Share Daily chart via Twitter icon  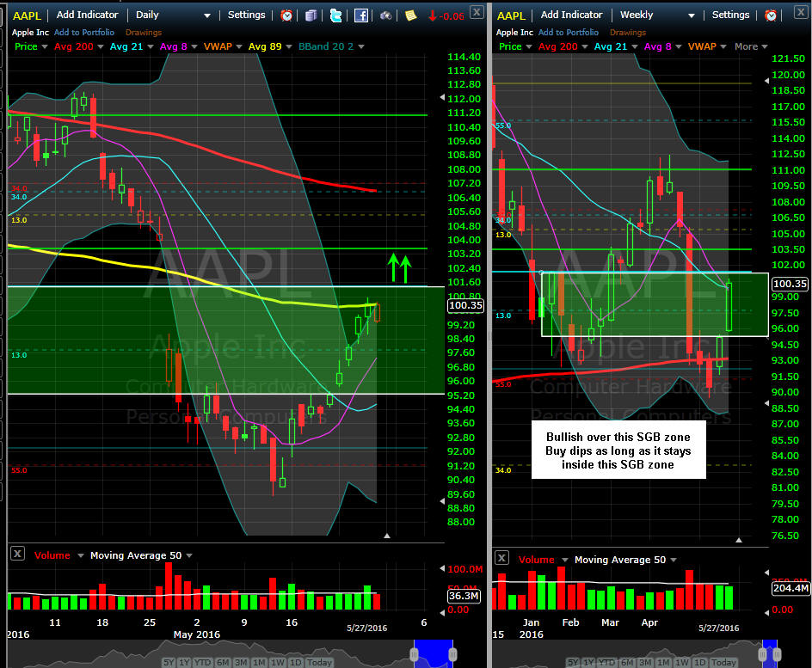(335, 15)
